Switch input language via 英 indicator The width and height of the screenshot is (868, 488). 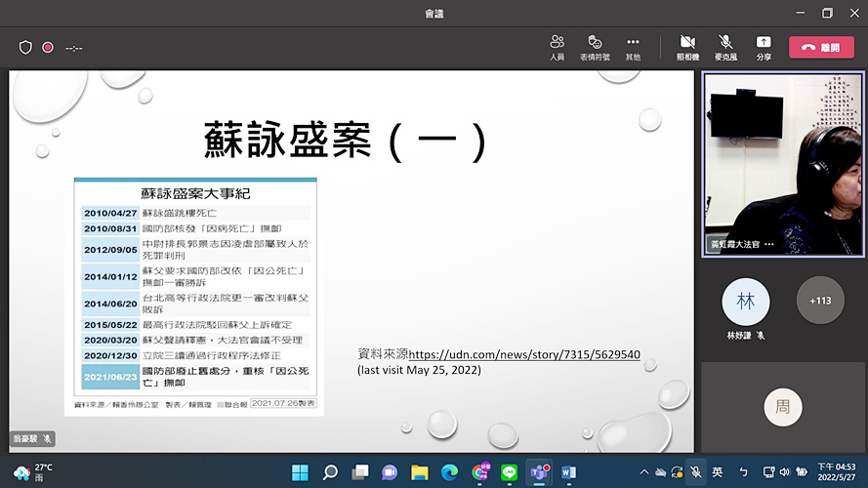coord(718,472)
